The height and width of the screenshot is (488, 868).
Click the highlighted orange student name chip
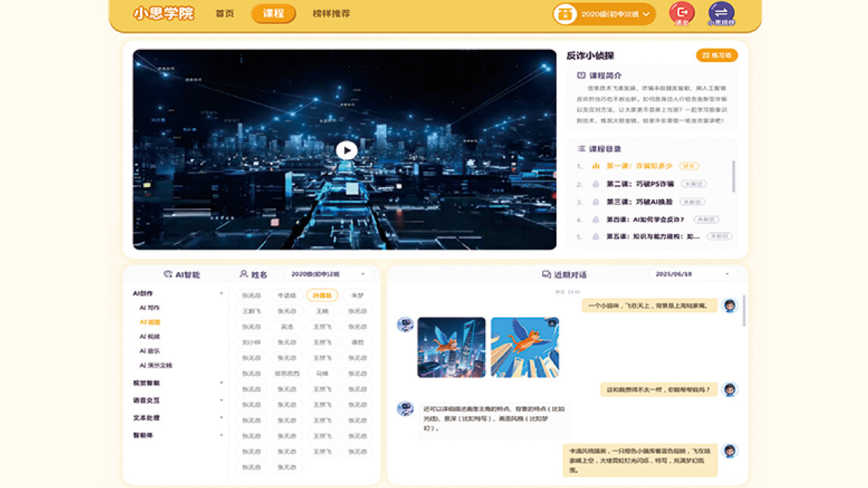point(322,296)
